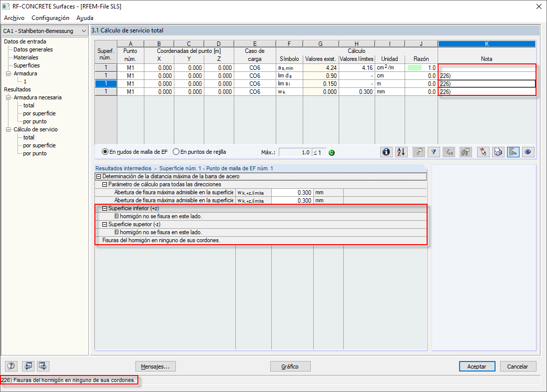Click the green ratio bar in a s,min row

pos(415,67)
